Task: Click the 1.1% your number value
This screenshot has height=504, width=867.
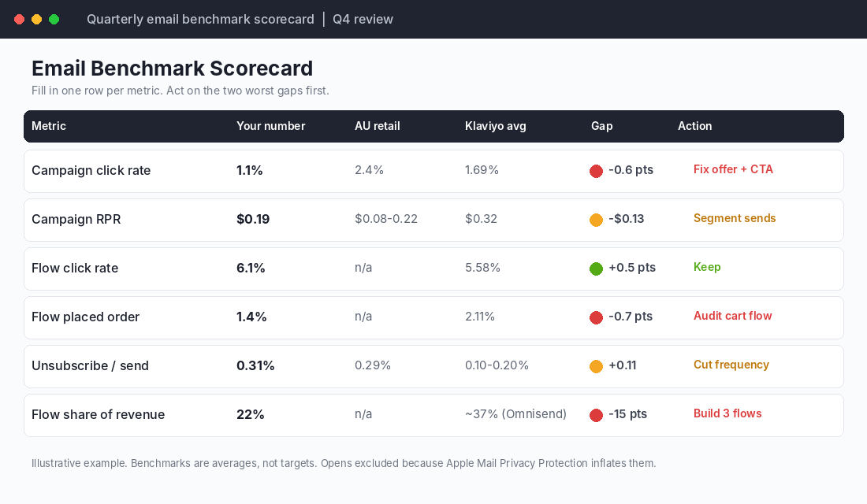Action: coord(249,170)
